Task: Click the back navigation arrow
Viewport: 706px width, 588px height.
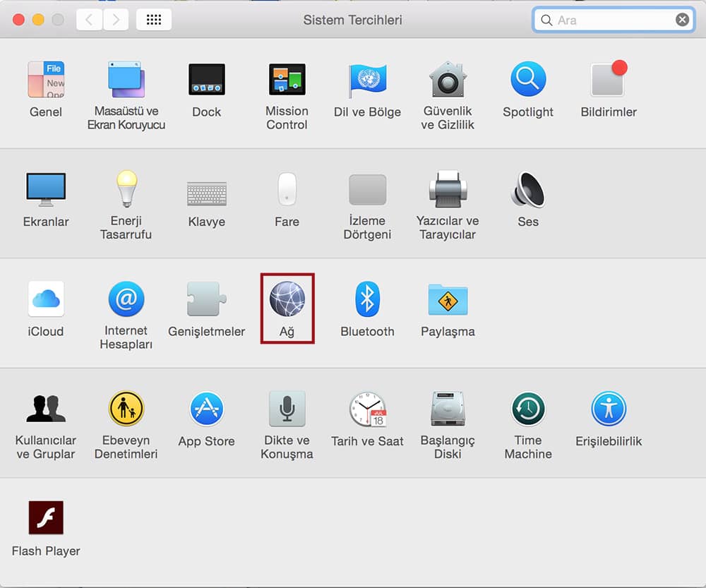Action: click(x=89, y=20)
